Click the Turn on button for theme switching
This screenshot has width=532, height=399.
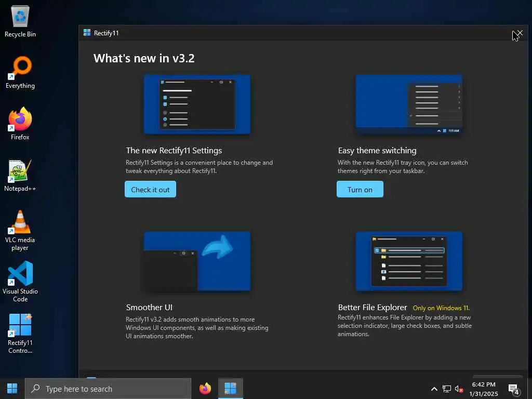pos(360,189)
